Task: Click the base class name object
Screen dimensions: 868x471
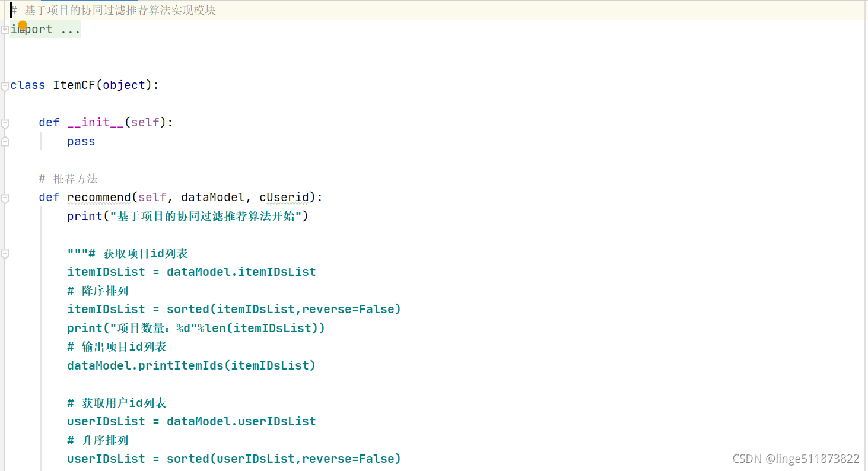Action: coord(124,85)
